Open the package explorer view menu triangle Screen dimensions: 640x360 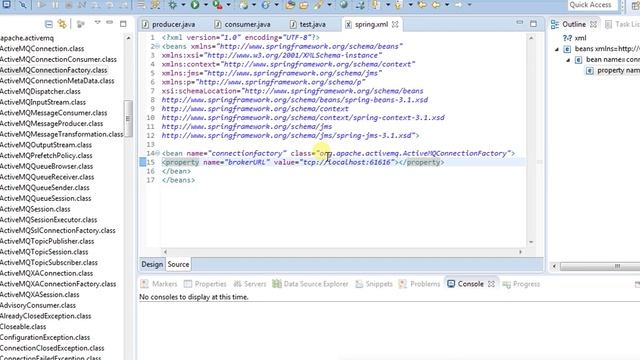[97, 22]
